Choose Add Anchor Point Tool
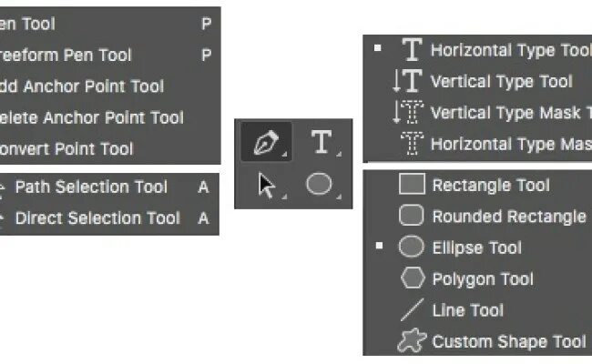The width and height of the screenshot is (592, 364). (x=82, y=86)
